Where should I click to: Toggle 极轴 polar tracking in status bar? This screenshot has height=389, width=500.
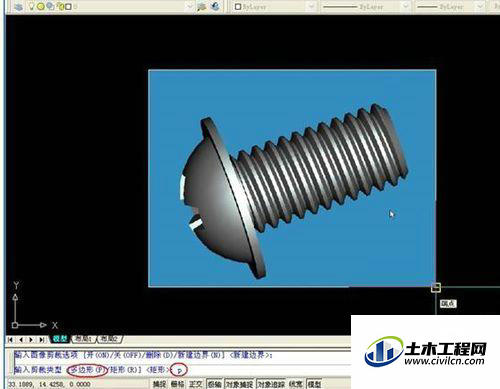pyautogui.click(x=214, y=384)
